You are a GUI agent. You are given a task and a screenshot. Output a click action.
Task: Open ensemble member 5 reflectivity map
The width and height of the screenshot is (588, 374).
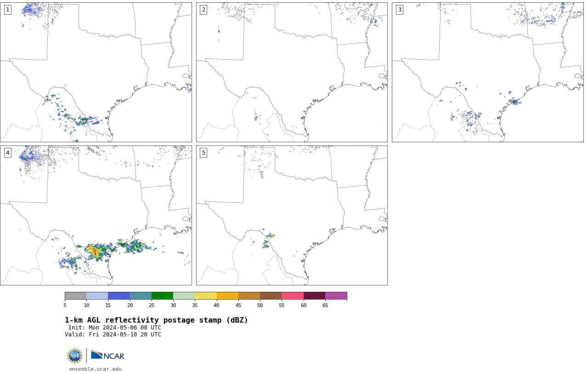pos(292,215)
